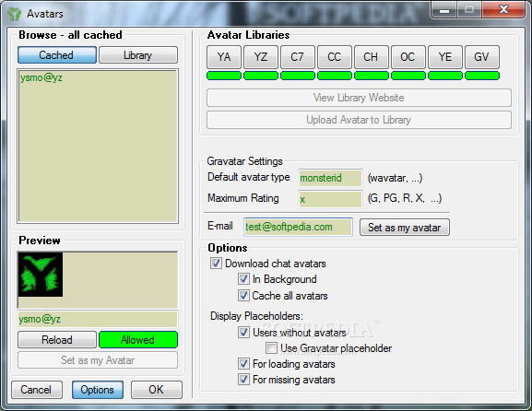Click green status bar under YE

click(445, 76)
